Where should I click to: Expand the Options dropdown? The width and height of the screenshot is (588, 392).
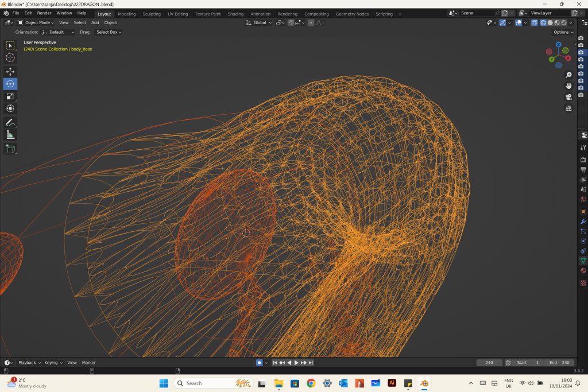(x=564, y=32)
